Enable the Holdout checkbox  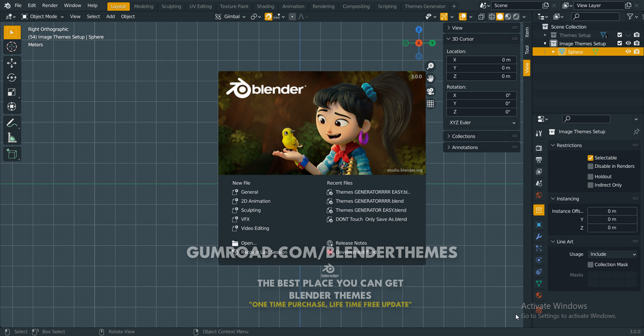(590, 176)
